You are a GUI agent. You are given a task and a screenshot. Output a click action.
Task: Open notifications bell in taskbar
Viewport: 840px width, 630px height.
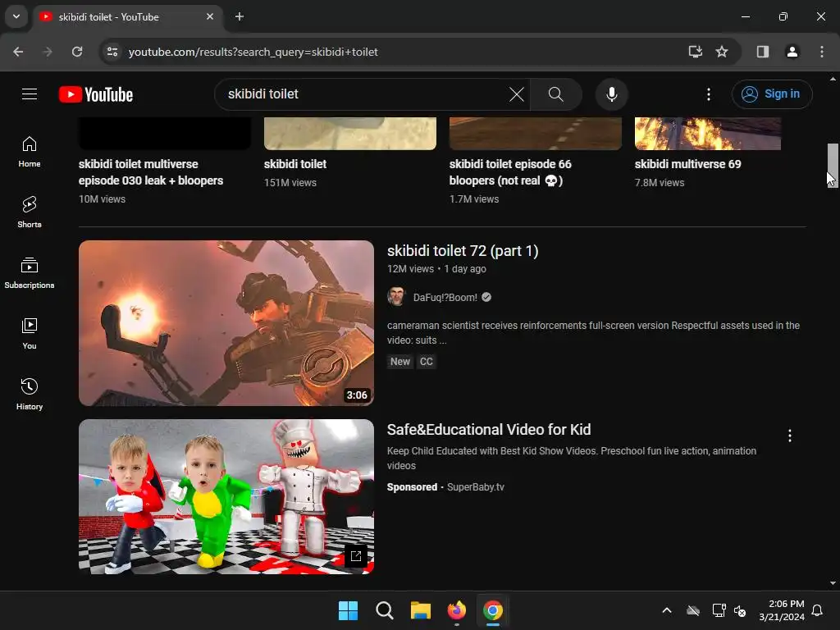tap(818, 610)
